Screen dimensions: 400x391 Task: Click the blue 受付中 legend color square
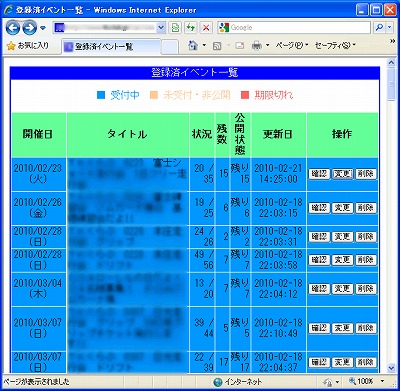coord(101,95)
